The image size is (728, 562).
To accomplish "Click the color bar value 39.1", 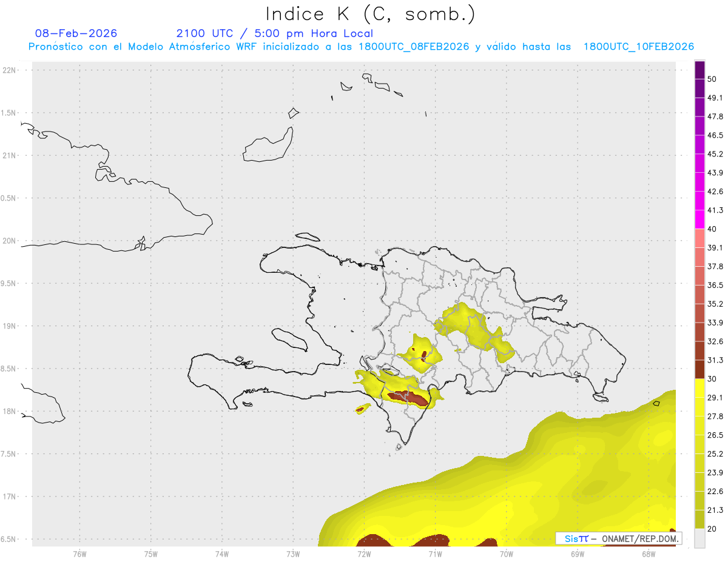I will (715, 248).
